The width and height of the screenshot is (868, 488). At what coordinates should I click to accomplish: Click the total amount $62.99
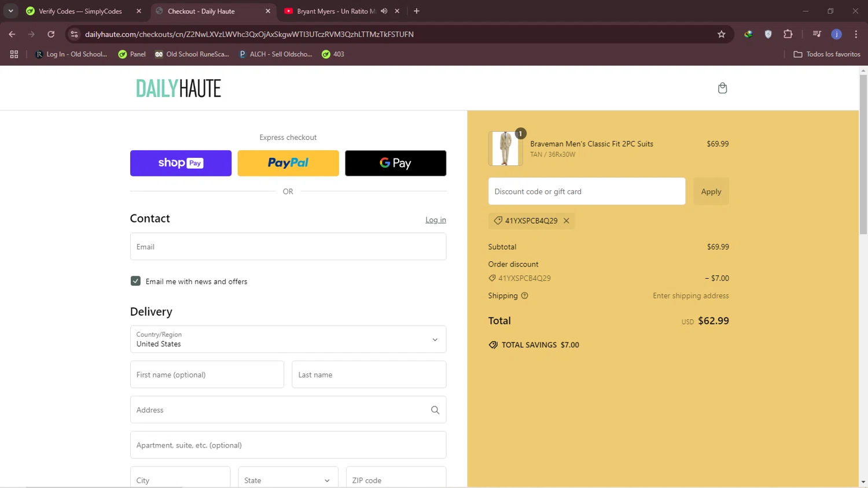coord(713,321)
